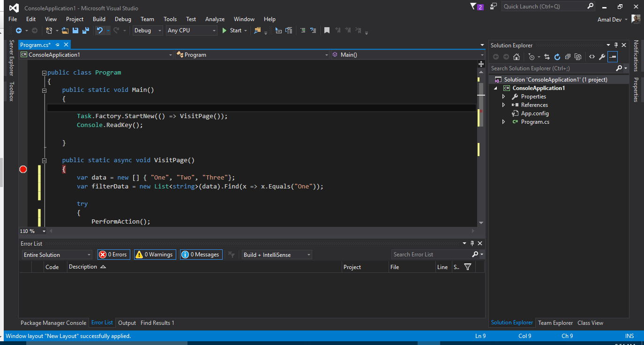Open the Debug configuration dropdown
Viewport: 644px width, 345px height.
(147, 30)
